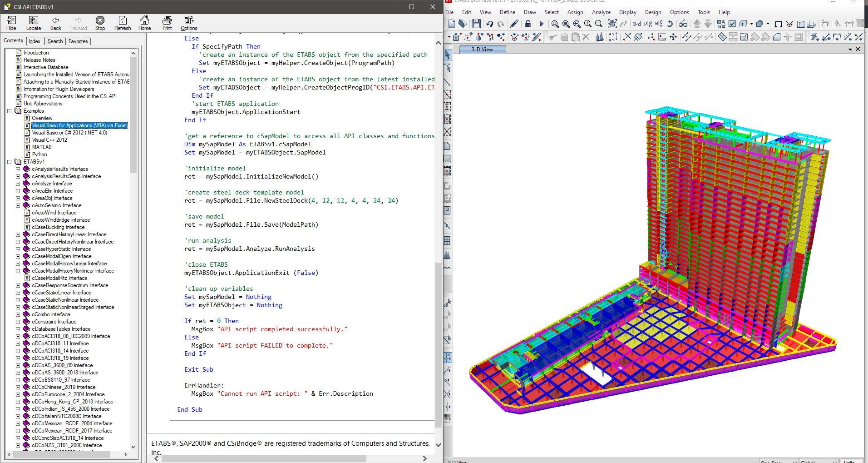Click the Zoom Out magnifier icon
The image size is (868, 463).
coord(599,24)
